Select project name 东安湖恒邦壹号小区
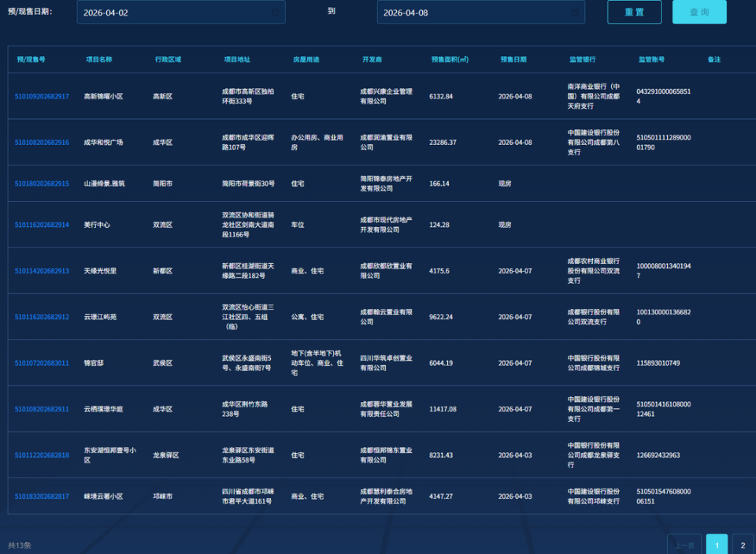 pos(110,455)
